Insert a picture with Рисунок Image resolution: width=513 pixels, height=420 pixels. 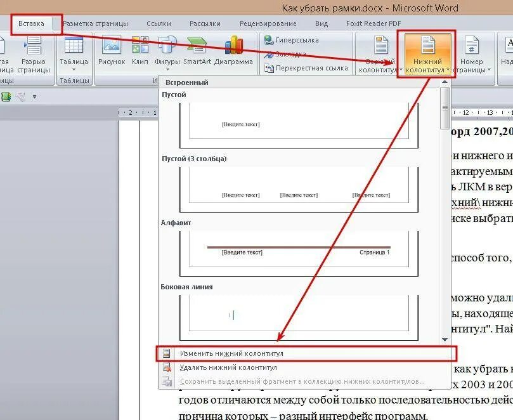[x=112, y=51]
